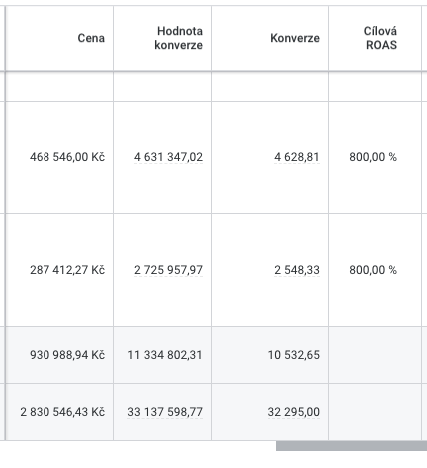Image resolution: width=427 pixels, height=468 pixels.
Task: Sort by the Cena column header
Action: click(x=91, y=38)
